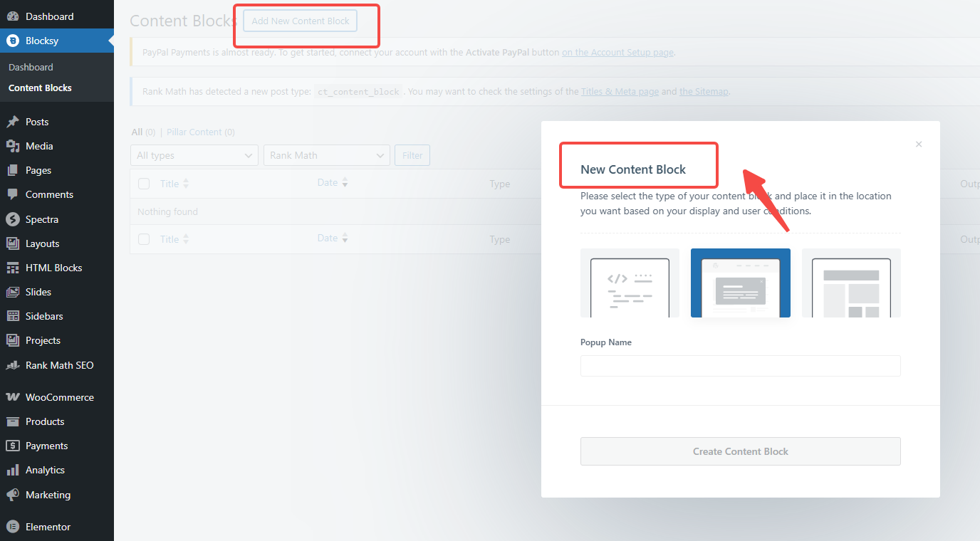Viewport: 980px width, 541px height.
Task: Go to Products menu item
Action: pyautogui.click(x=45, y=421)
